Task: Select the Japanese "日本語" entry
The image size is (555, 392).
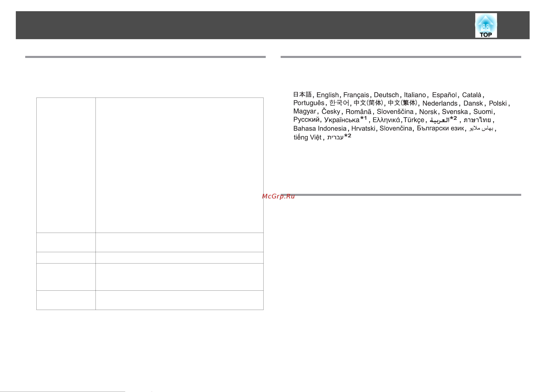Action: point(302,95)
